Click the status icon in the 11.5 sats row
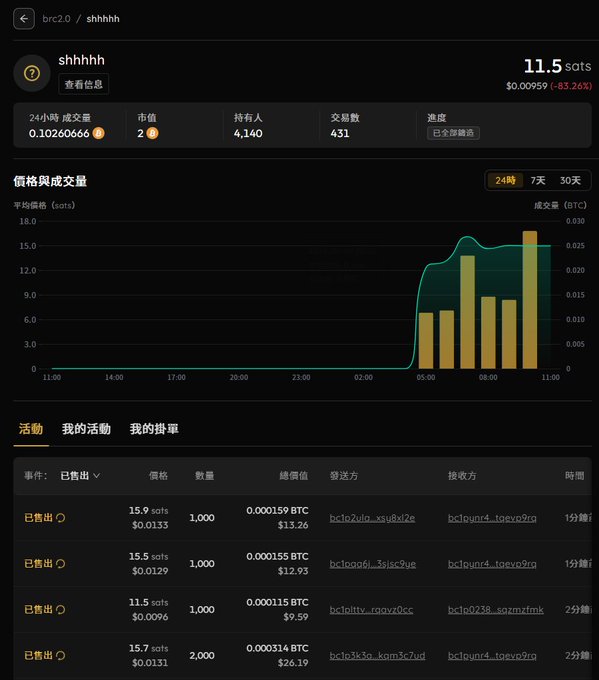This screenshot has width=599, height=680. click(x=61, y=609)
